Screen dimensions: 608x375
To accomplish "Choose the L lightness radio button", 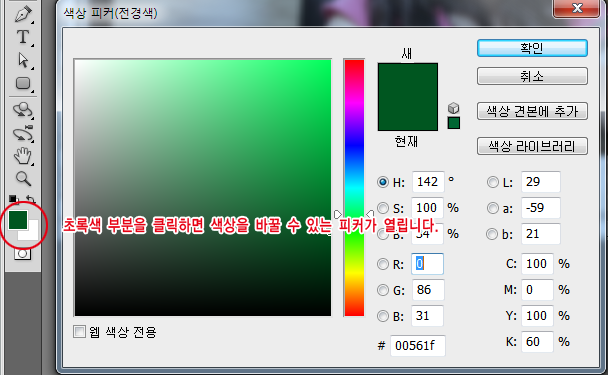I will click(492, 182).
